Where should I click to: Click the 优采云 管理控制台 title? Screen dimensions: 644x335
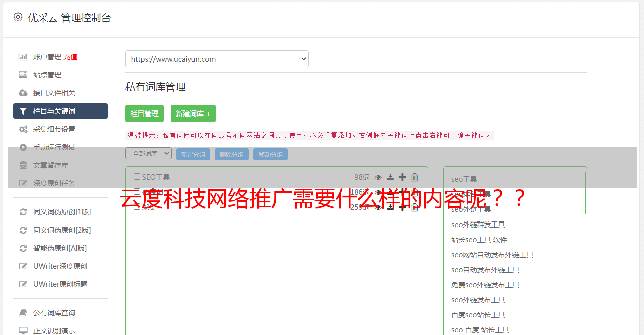(69, 18)
